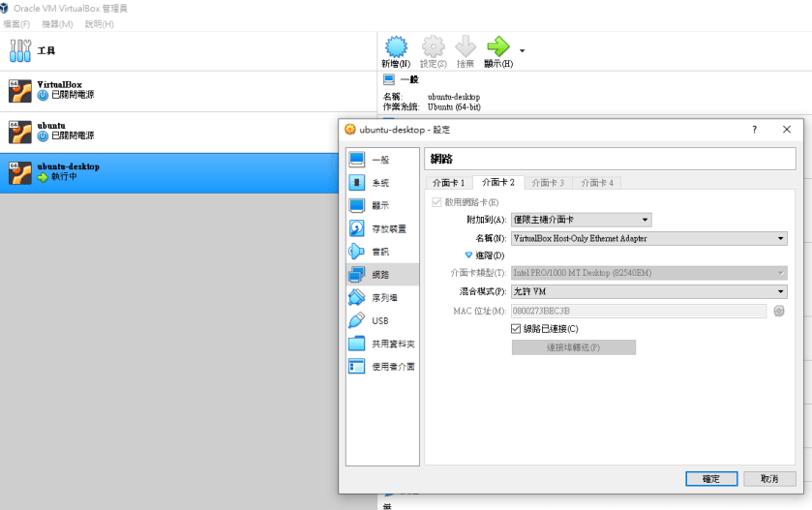812x510 pixels.
Task: Click the 取消 (Cancel) button
Action: coord(769,479)
